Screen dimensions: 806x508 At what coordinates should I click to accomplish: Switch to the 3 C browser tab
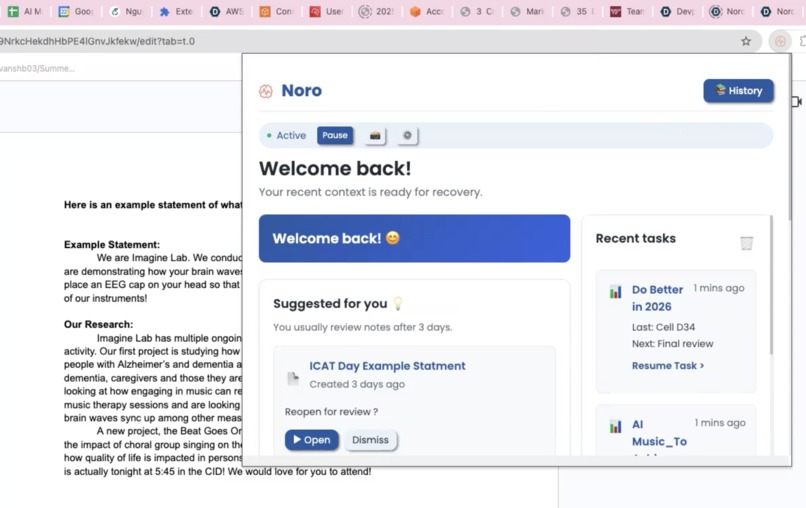point(478,11)
